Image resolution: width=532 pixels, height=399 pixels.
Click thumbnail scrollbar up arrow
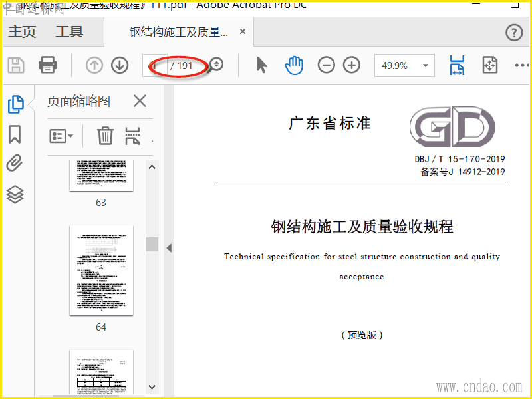coord(152,167)
